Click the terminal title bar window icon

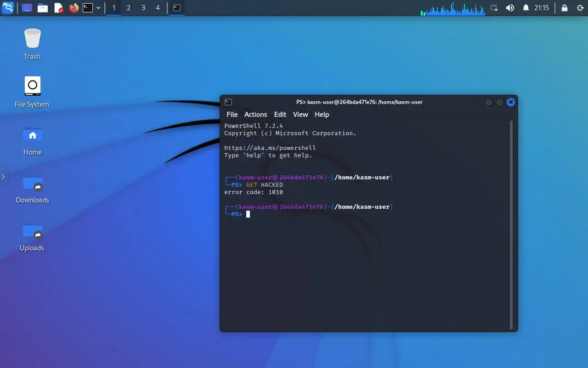click(228, 102)
